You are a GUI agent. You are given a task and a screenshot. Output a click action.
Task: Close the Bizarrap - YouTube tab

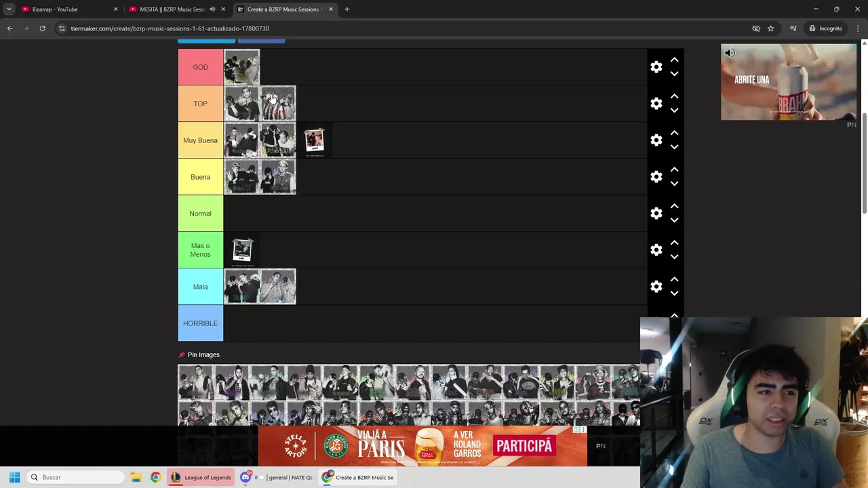(115, 9)
